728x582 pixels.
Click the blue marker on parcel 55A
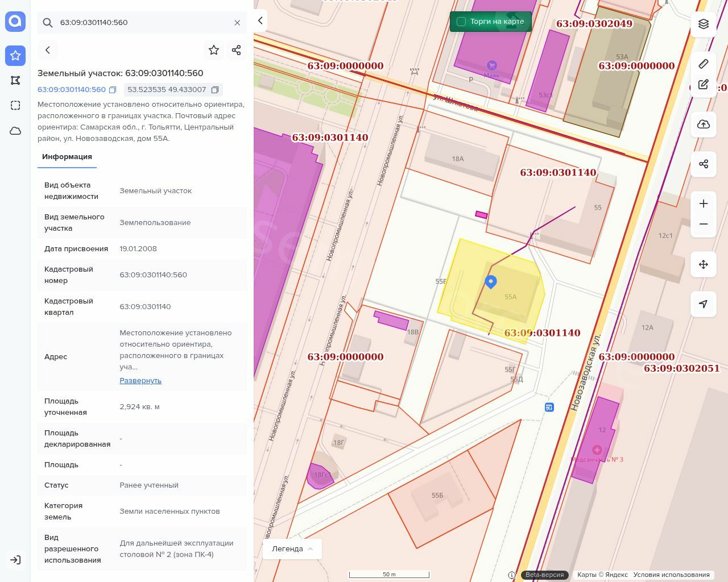click(491, 281)
